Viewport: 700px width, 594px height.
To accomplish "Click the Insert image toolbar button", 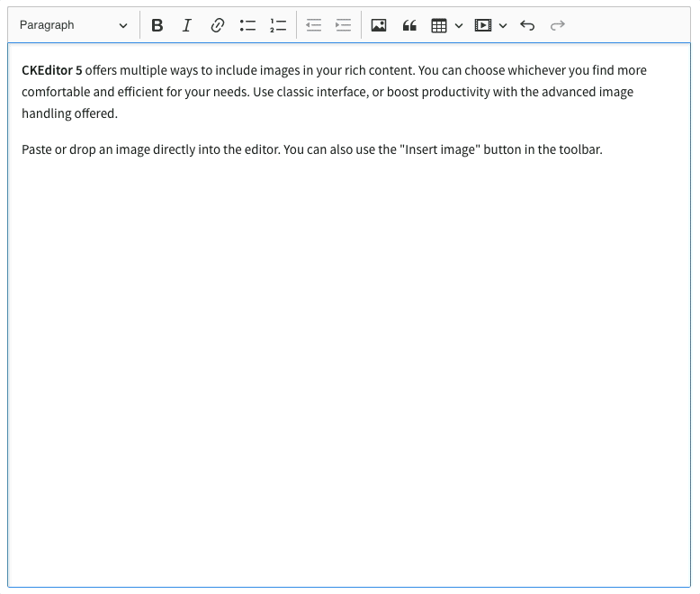I will [379, 25].
